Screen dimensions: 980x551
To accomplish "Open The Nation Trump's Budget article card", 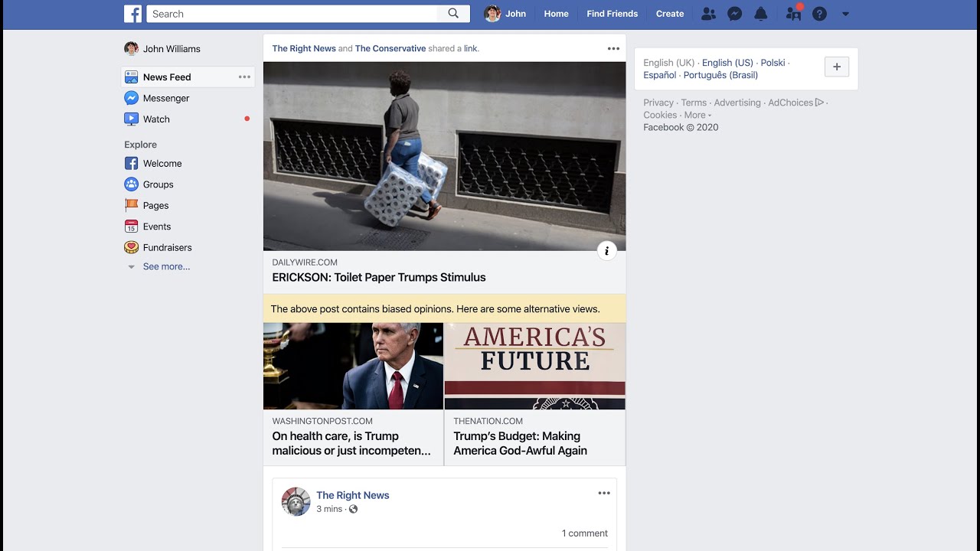I will click(534, 394).
